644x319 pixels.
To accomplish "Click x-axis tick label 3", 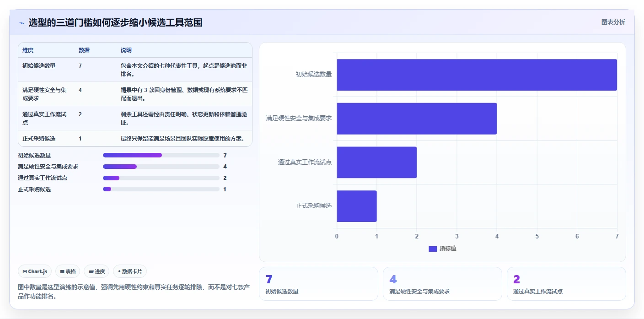I will [457, 236].
